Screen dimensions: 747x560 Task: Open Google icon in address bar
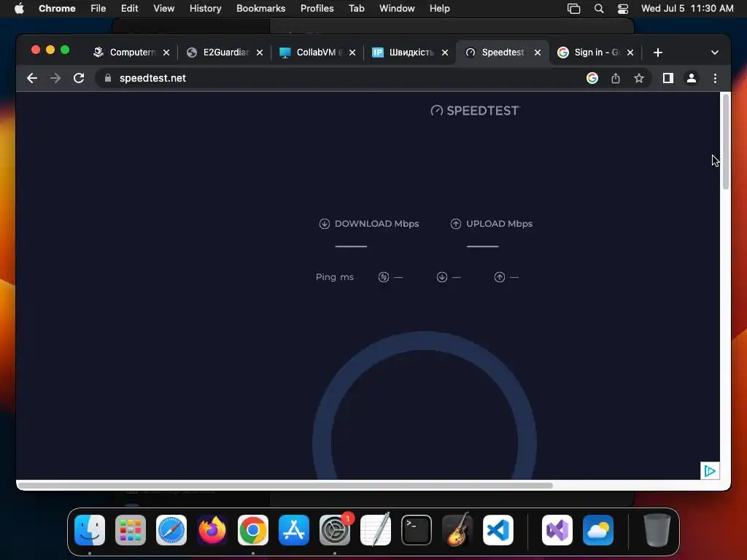[592, 78]
